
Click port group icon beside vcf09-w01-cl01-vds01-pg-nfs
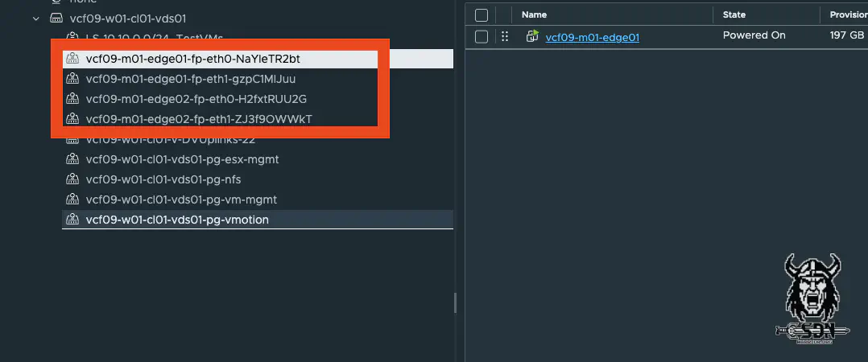(x=72, y=179)
